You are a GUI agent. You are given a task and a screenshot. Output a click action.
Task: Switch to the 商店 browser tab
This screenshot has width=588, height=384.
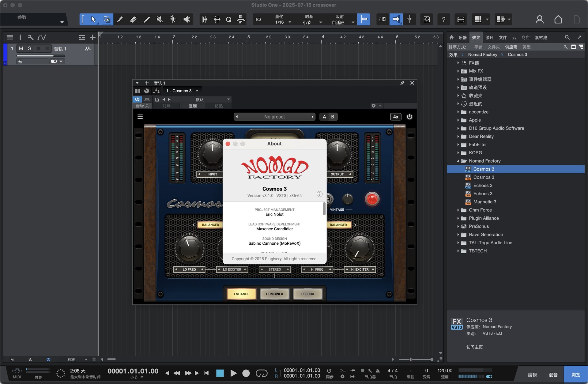click(525, 37)
